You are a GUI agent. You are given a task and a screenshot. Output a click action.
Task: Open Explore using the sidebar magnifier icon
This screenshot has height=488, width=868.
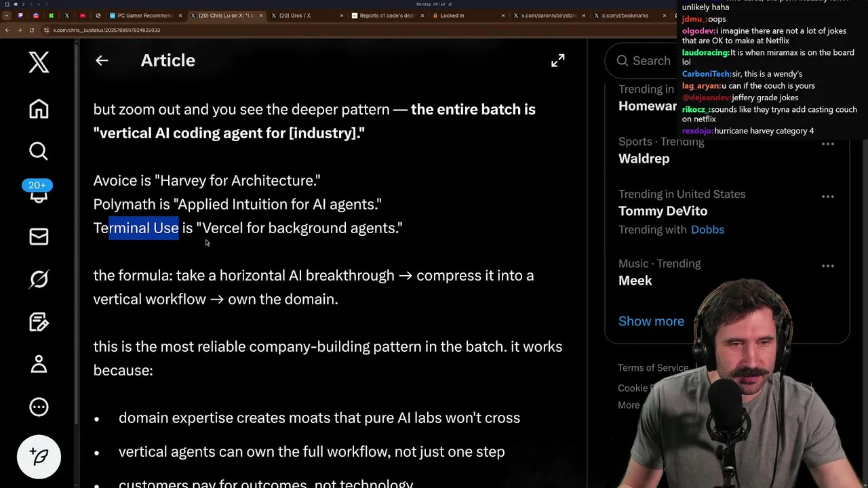[39, 151]
